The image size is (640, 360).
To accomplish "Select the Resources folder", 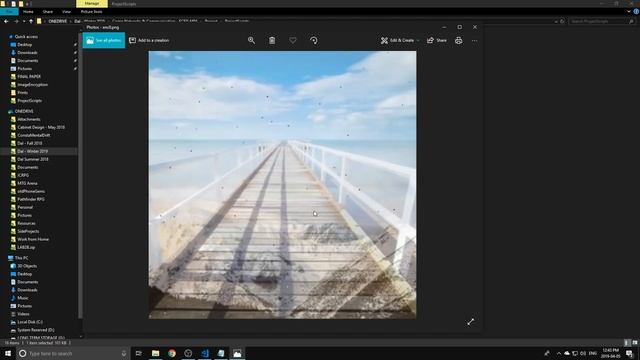I will pos(26,223).
